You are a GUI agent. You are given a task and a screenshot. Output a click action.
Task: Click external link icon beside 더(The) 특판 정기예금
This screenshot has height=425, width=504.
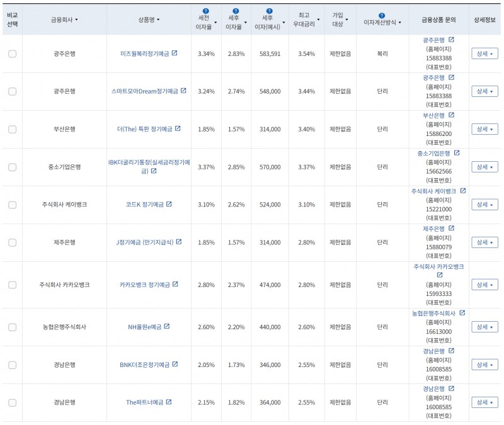click(x=178, y=128)
